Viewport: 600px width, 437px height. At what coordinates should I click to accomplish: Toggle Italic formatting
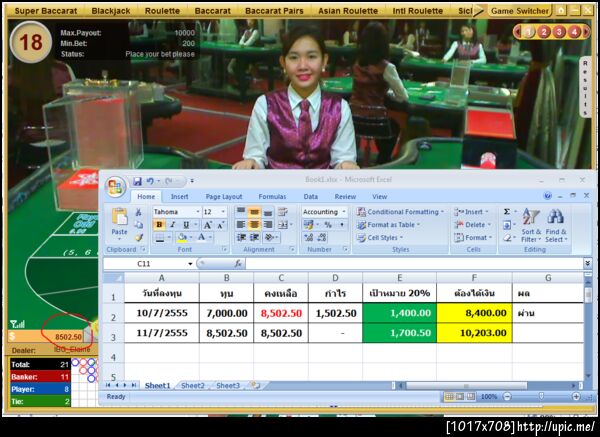tap(173, 225)
